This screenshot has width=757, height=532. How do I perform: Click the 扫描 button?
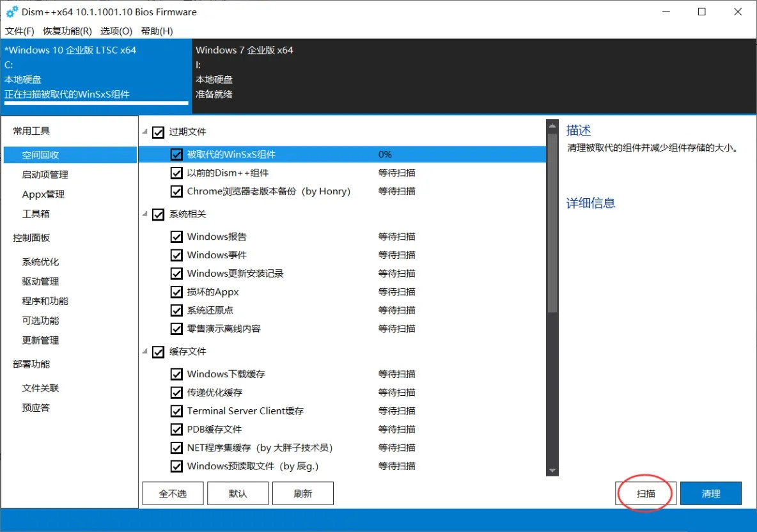click(645, 494)
